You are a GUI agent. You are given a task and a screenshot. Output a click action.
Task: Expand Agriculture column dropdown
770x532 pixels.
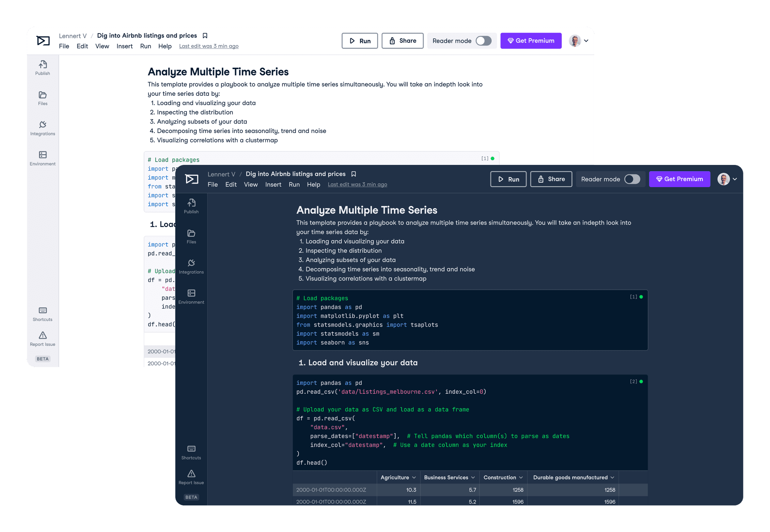[414, 478]
